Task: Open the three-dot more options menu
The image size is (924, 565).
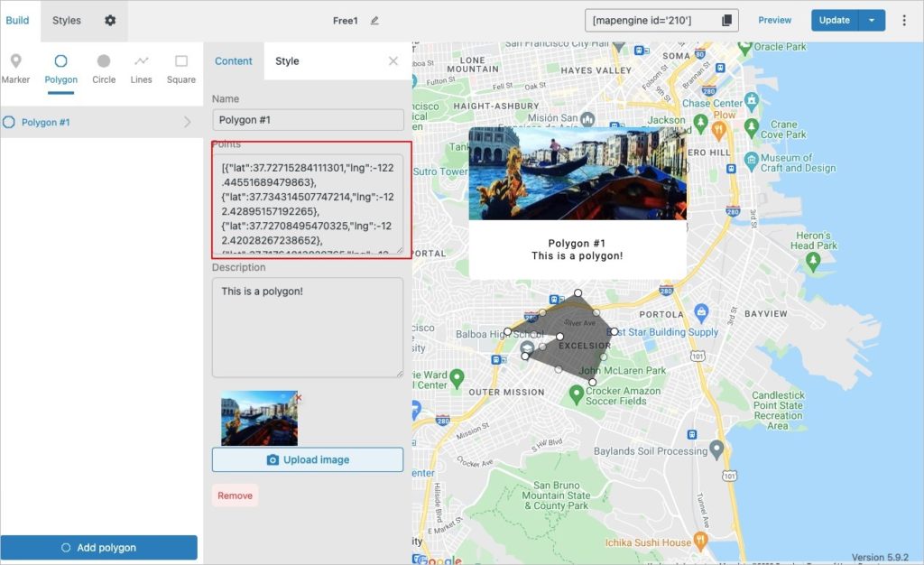Action: [904, 20]
